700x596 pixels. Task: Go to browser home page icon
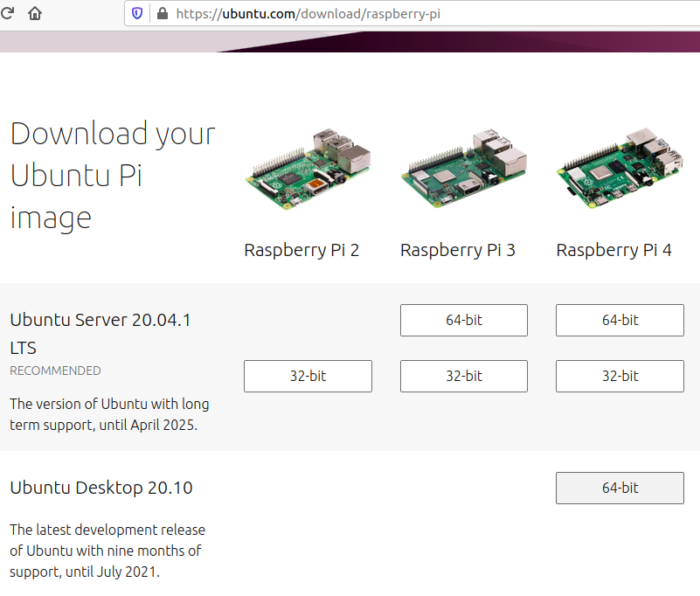35,13
